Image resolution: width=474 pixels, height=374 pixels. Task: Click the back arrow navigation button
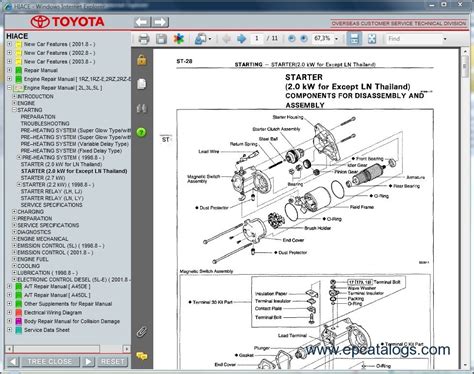(x=142, y=22)
